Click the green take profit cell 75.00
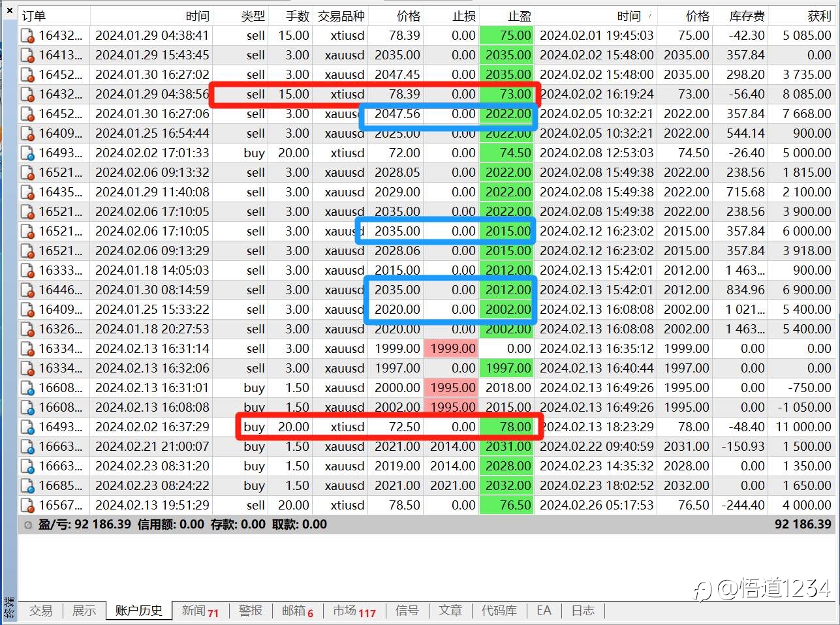The image size is (840, 625). click(x=507, y=36)
